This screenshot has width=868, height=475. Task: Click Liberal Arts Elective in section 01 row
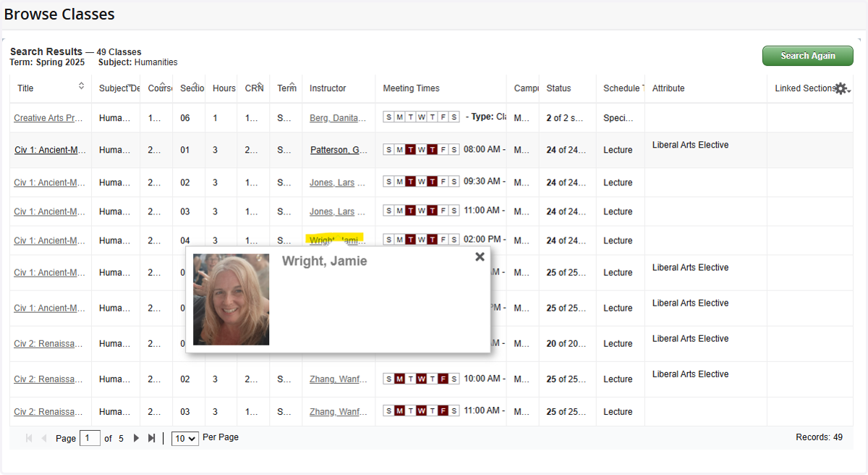coord(690,145)
